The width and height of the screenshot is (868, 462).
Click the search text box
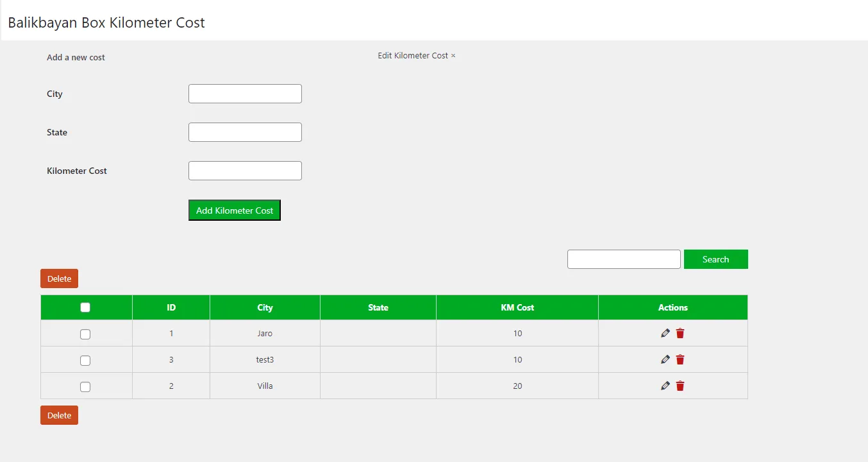point(623,259)
